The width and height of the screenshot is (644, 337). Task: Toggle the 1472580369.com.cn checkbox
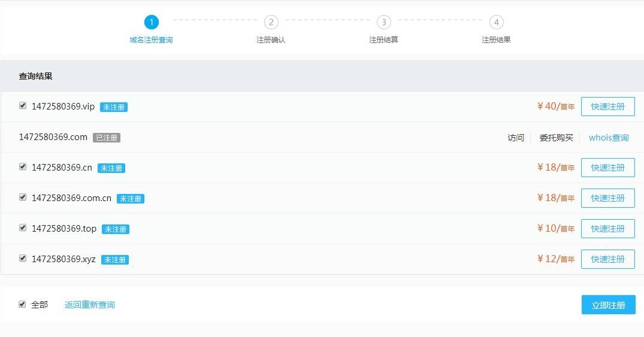pos(23,198)
